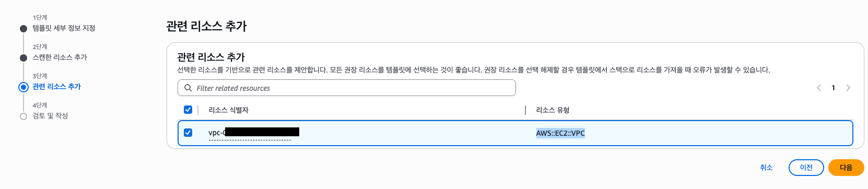This screenshot has width=868, height=189.
Task: Click the search magnifier icon in filter box
Action: pyautogui.click(x=188, y=88)
